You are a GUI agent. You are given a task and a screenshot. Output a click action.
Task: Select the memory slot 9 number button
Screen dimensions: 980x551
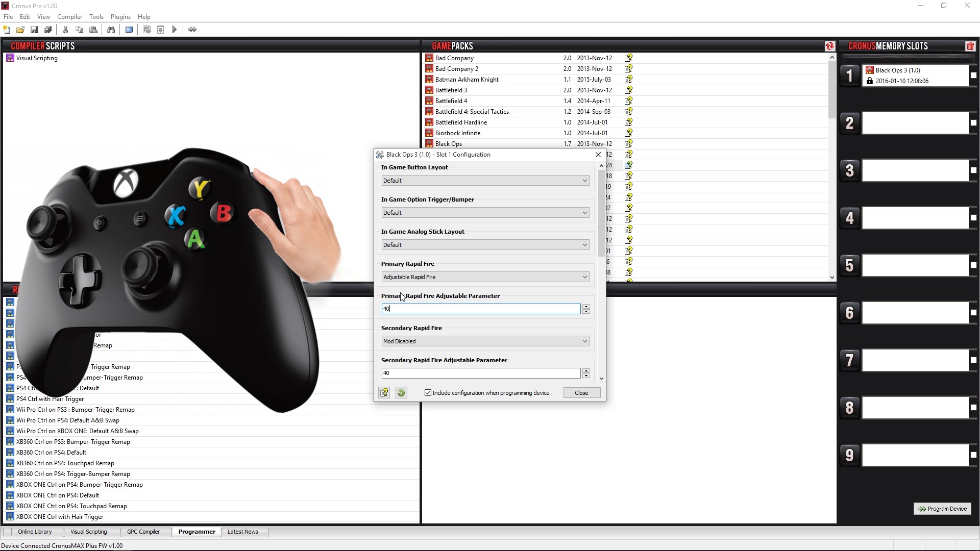pos(849,455)
